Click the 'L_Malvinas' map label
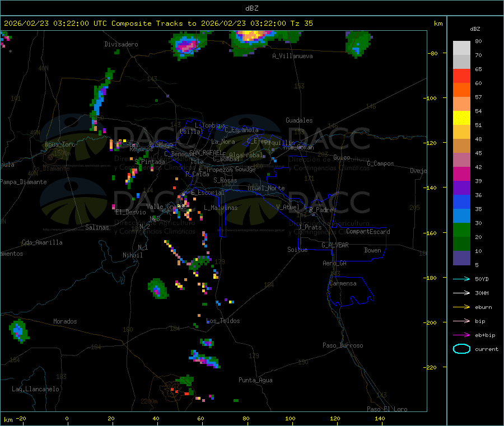 pyautogui.click(x=221, y=208)
